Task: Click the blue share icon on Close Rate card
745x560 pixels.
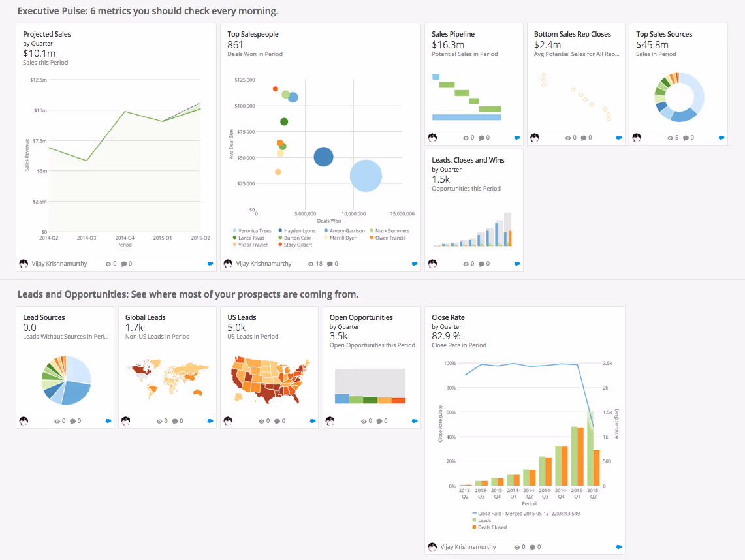Action: point(619,546)
